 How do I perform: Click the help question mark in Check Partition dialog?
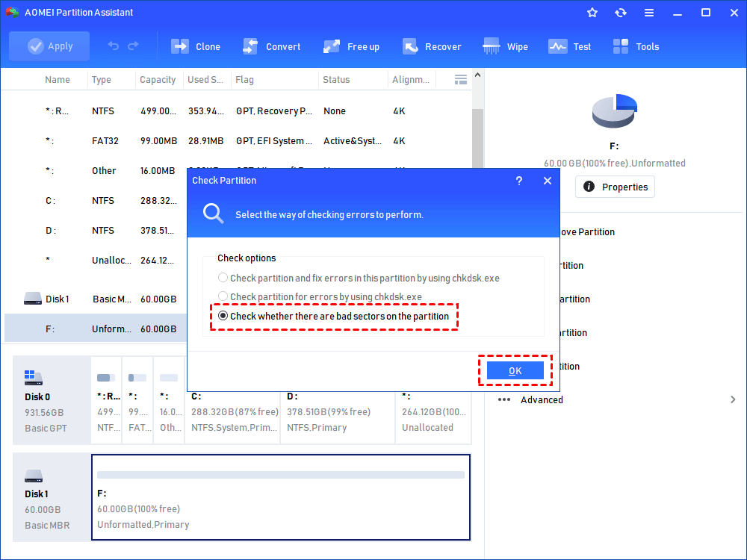pos(519,181)
